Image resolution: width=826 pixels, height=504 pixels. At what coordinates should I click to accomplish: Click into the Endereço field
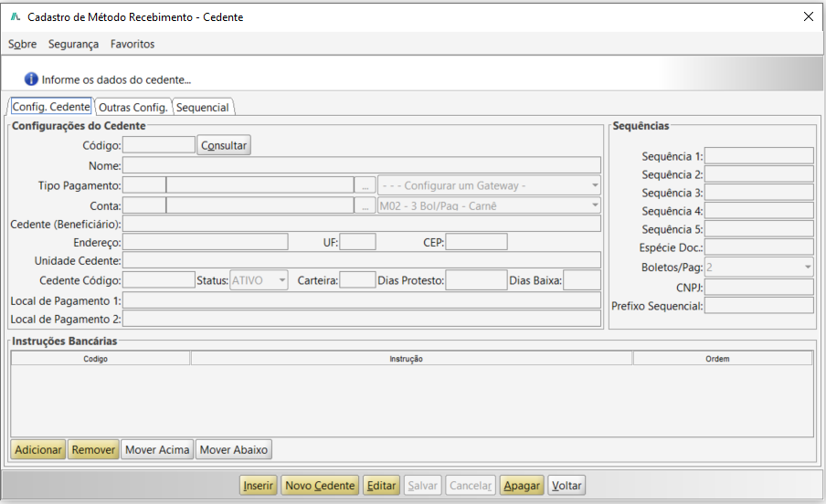pyautogui.click(x=206, y=242)
